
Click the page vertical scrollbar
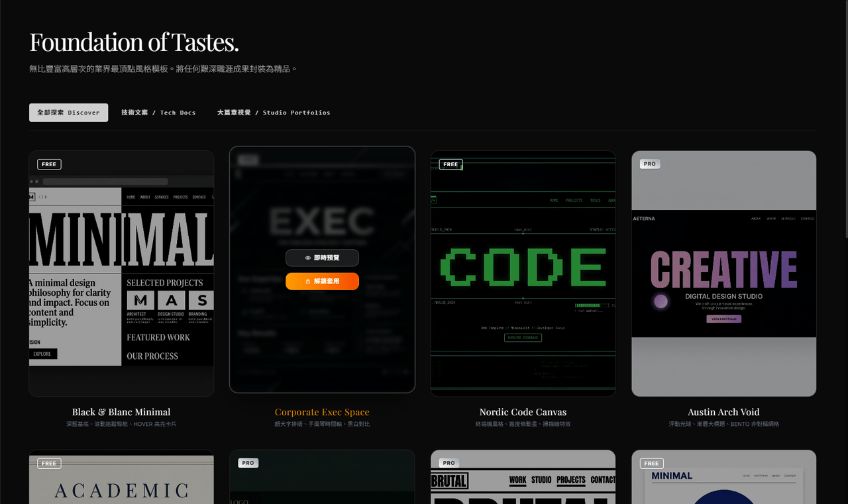845,119
